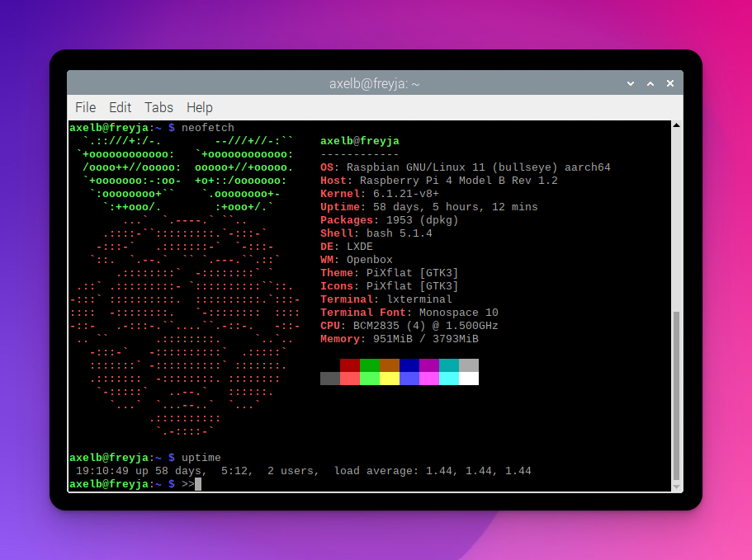Click the light gray color block
The width and height of the screenshot is (752, 560).
[x=469, y=365]
